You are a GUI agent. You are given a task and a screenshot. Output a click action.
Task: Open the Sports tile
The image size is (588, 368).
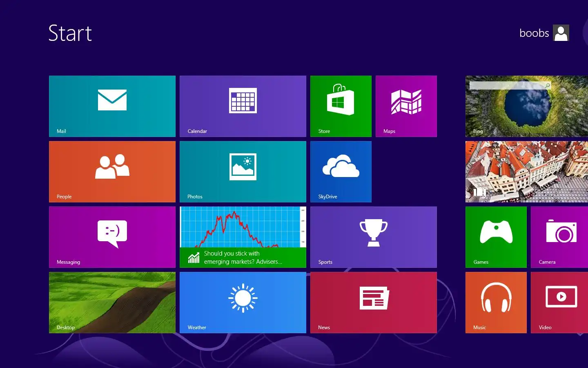pos(374,237)
